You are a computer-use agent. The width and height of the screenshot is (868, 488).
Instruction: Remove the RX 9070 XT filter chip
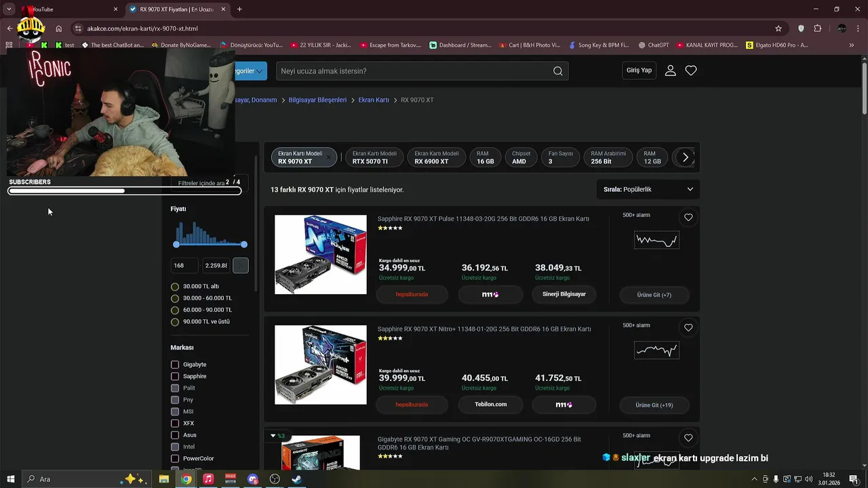[328, 157]
